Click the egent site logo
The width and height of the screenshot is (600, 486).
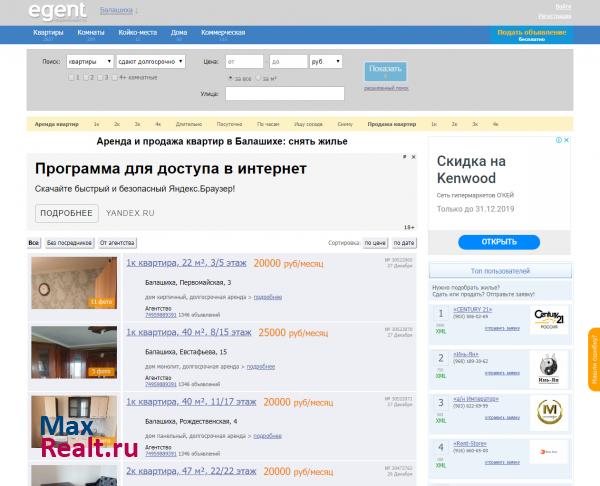pyautogui.click(x=57, y=11)
